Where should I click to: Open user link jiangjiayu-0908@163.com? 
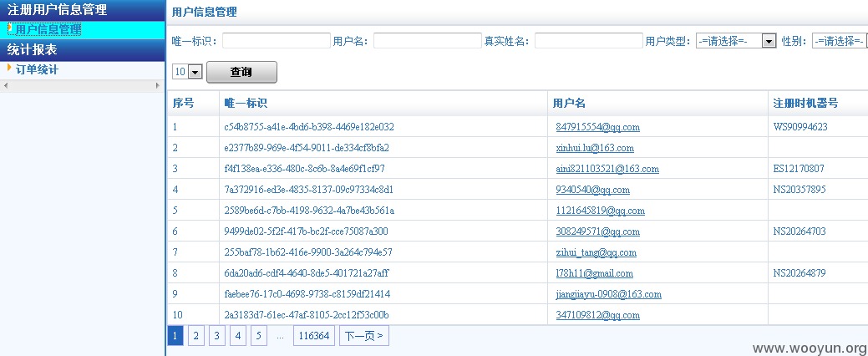[x=608, y=294]
